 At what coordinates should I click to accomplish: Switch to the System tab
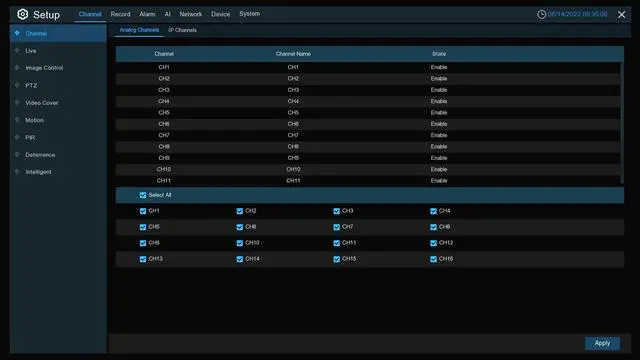click(x=249, y=14)
